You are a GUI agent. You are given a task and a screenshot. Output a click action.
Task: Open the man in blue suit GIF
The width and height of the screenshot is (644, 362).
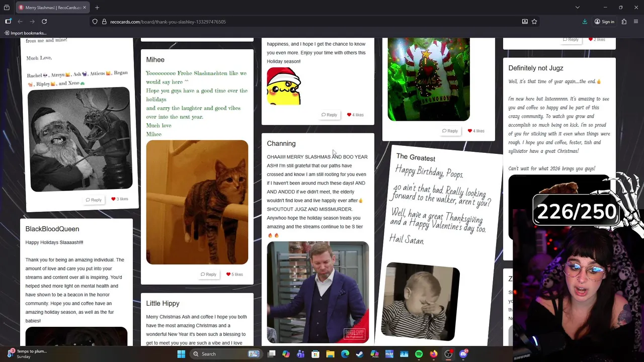pyautogui.click(x=318, y=292)
